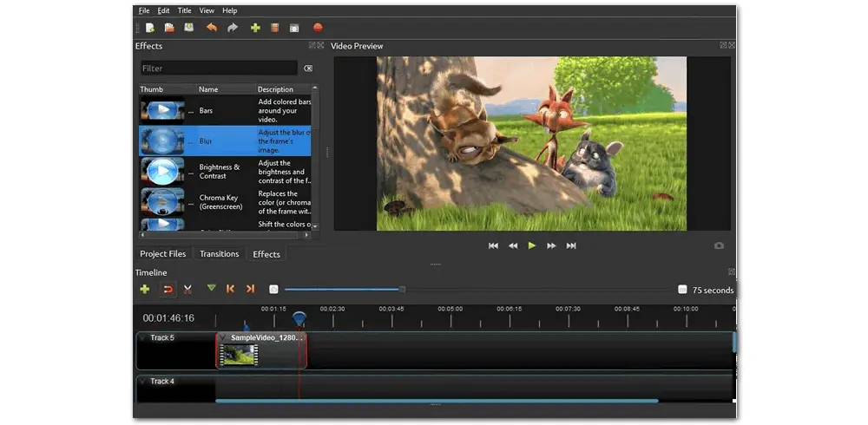
Task: Select the Blur effect row
Action: point(225,141)
